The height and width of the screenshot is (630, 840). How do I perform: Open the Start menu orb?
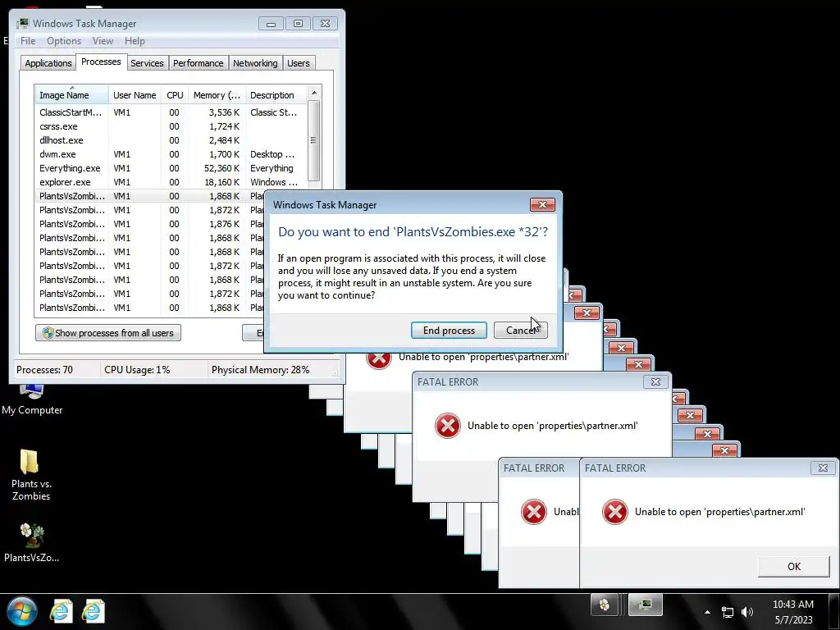[x=21, y=611]
